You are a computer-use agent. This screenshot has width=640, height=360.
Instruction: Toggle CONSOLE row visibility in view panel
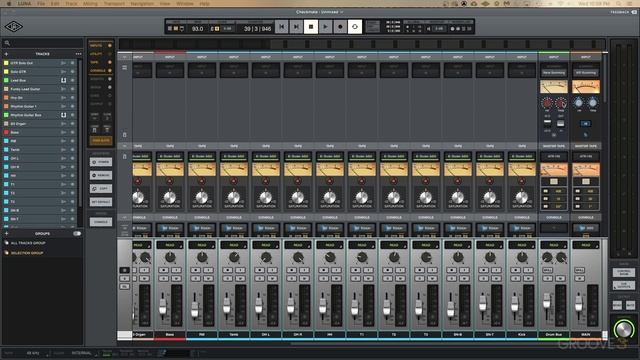(110, 71)
